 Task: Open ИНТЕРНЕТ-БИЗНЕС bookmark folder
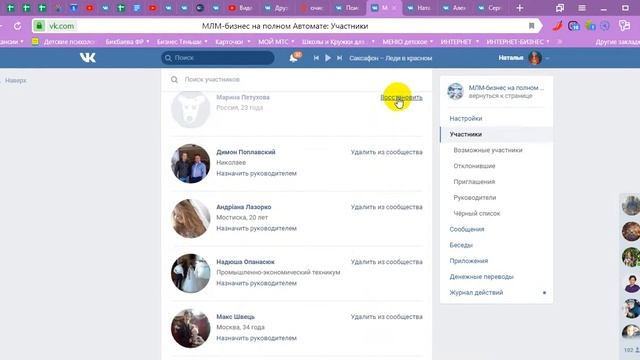coord(518,42)
